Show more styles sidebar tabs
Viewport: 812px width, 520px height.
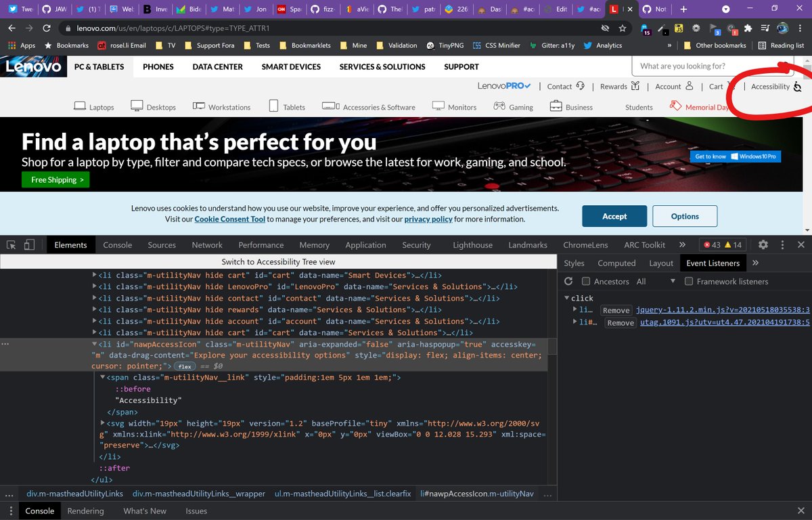click(755, 263)
